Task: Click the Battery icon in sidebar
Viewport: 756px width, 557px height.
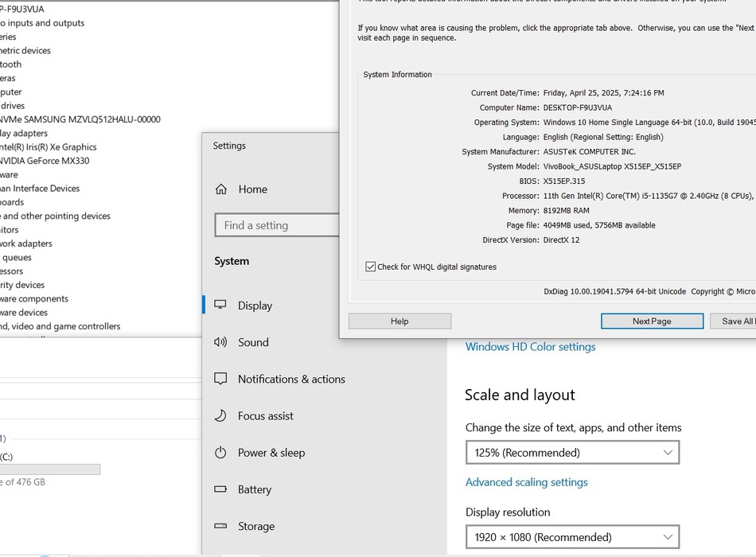Action: coord(221,489)
